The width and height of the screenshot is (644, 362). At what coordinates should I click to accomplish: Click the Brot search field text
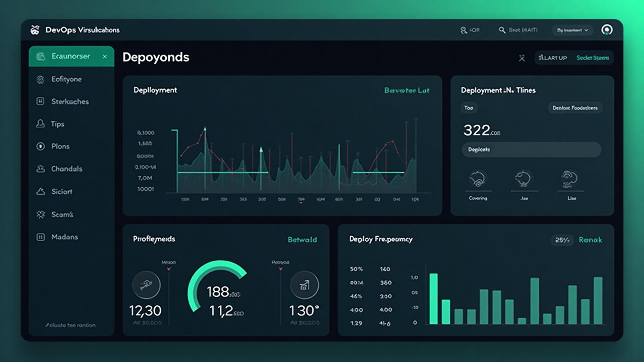coord(523,30)
